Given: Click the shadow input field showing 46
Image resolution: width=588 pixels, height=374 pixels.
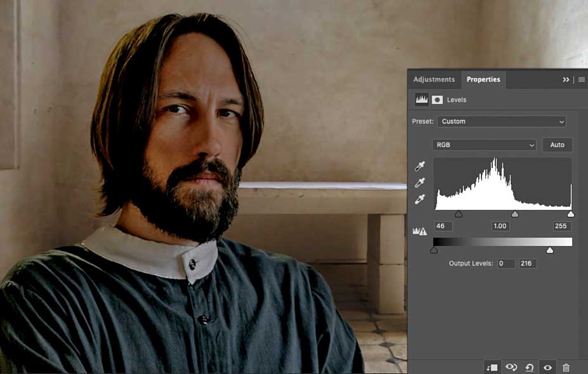Looking at the screenshot, I should pyautogui.click(x=443, y=226).
